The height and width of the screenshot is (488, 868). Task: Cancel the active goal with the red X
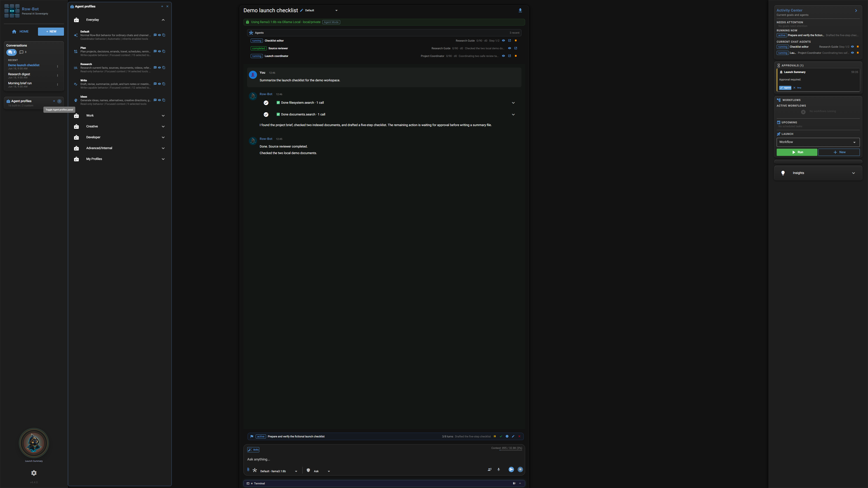coord(519,436)
